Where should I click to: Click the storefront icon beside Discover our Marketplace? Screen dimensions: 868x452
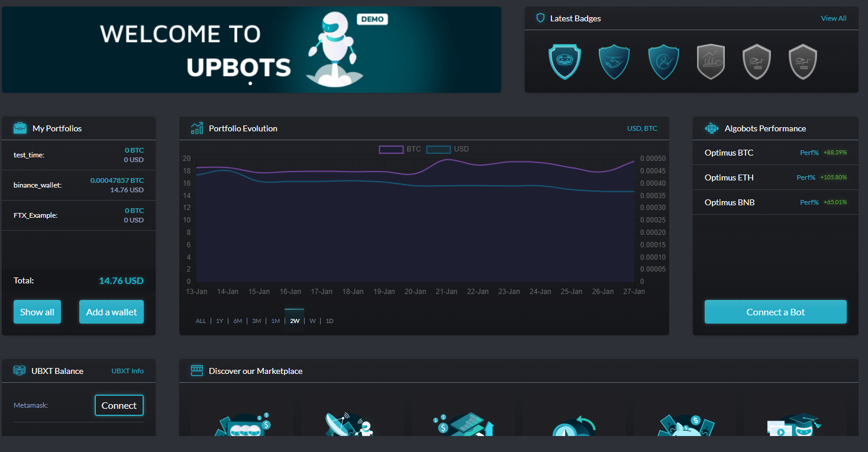point(197,370)
